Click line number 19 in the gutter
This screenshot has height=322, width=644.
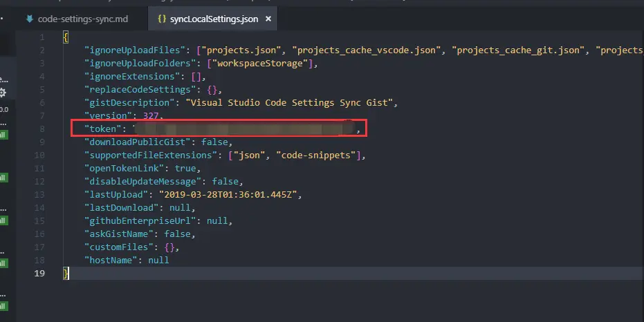(x=39, y=273)
